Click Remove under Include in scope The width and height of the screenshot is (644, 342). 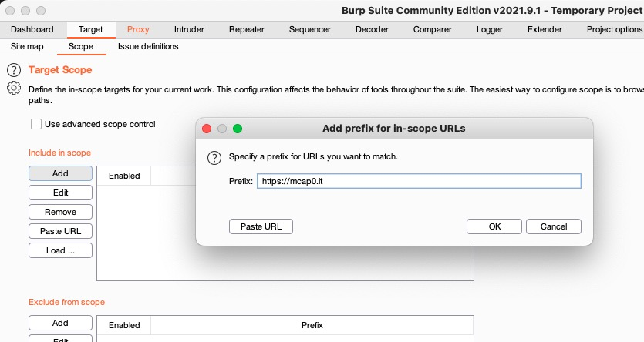pos(60,212)
